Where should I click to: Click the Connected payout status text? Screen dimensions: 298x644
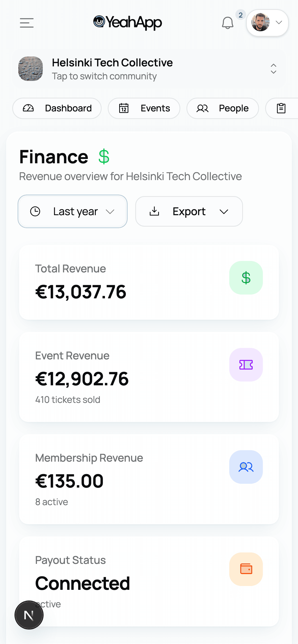83,583
